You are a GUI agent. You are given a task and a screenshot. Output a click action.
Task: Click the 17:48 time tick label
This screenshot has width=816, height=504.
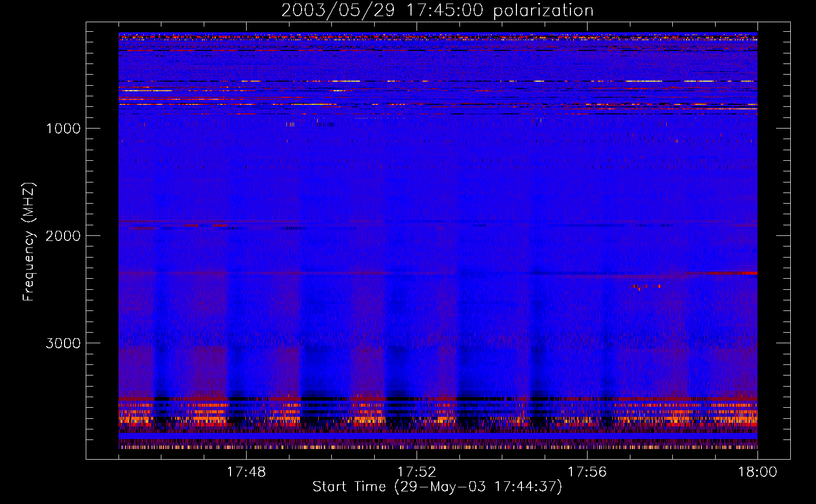(x=246, y=472)
